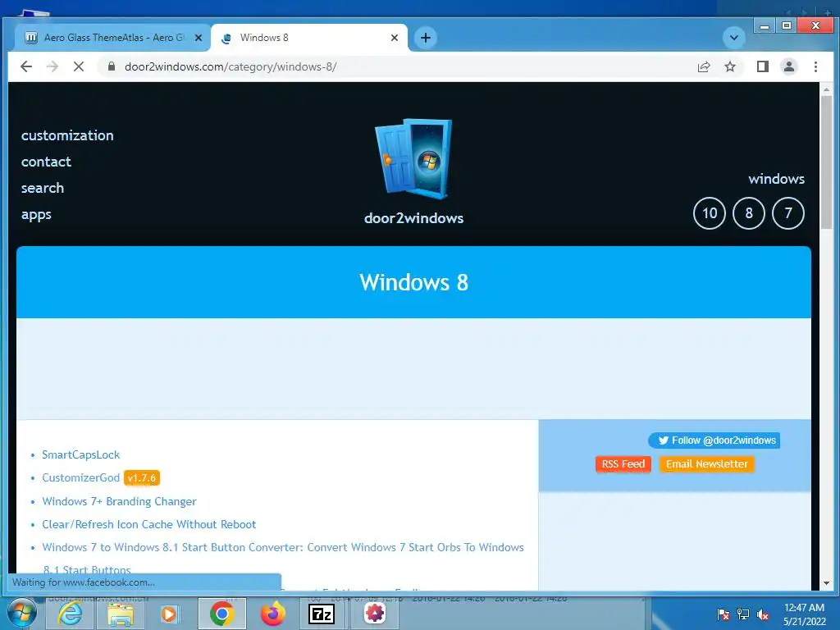Open Chrome three-dot menu
This screenshot has width=840, height=630.
(815, 66)
